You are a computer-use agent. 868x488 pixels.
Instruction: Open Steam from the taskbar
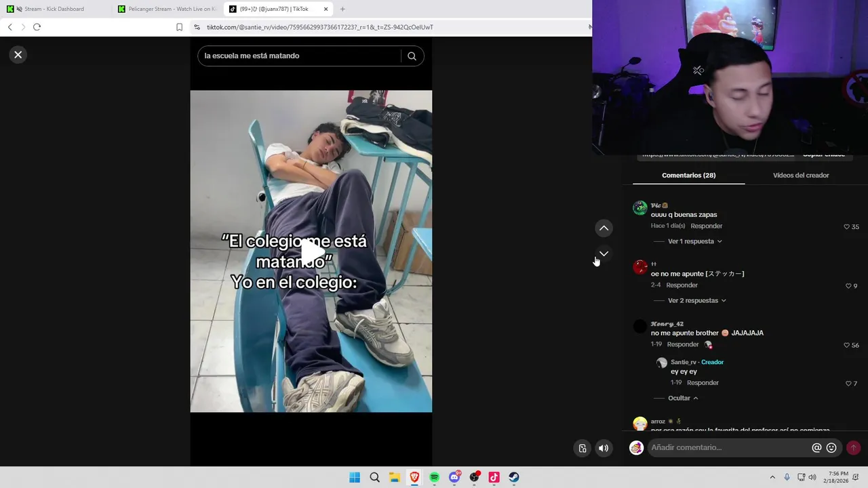514,477
